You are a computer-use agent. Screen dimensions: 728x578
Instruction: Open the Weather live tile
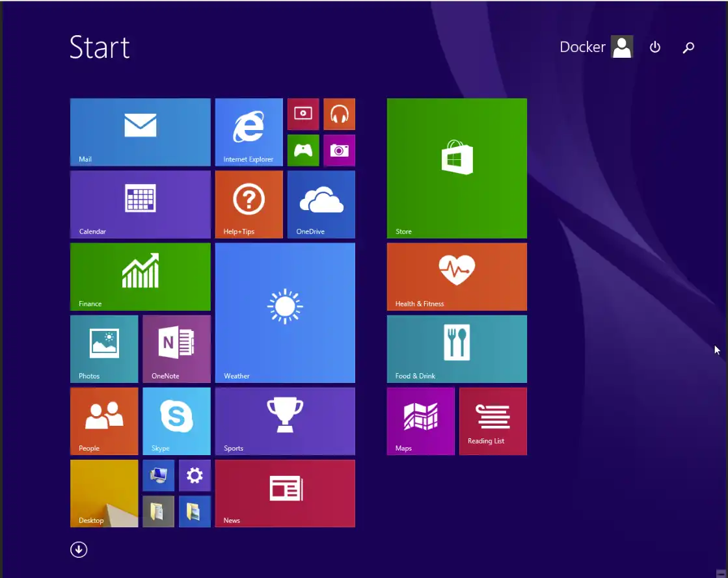click(x=285, y=313)
